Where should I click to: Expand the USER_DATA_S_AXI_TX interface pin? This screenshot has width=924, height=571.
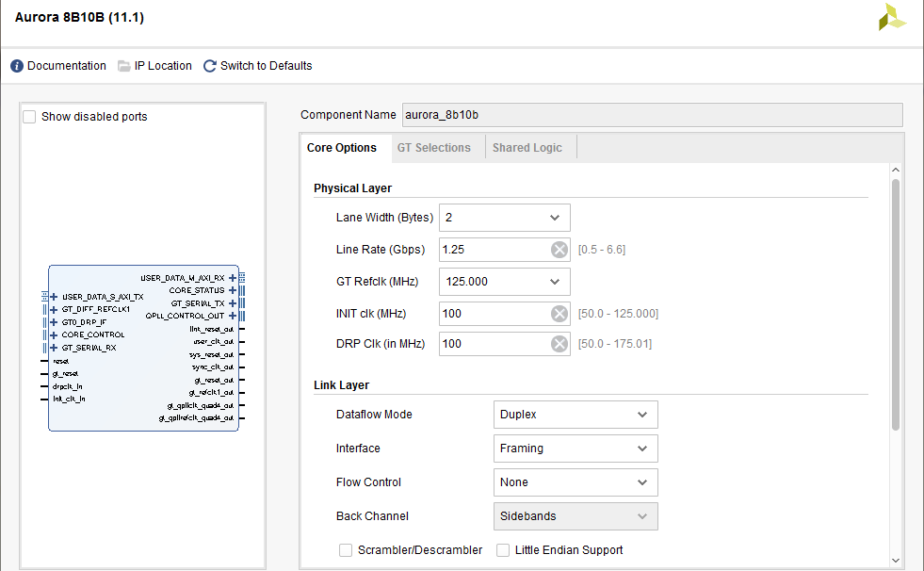pos(52,296)
